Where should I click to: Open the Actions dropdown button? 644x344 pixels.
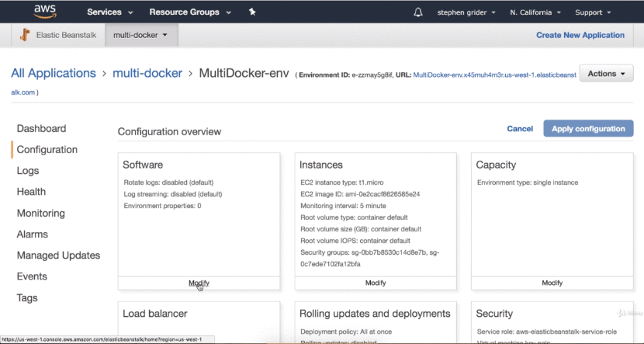606,74
